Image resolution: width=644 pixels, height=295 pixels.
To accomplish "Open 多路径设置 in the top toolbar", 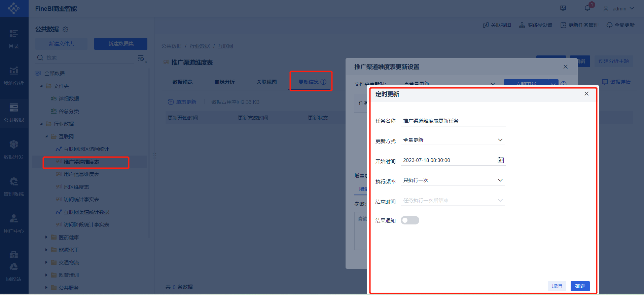I will pos(536,25).
